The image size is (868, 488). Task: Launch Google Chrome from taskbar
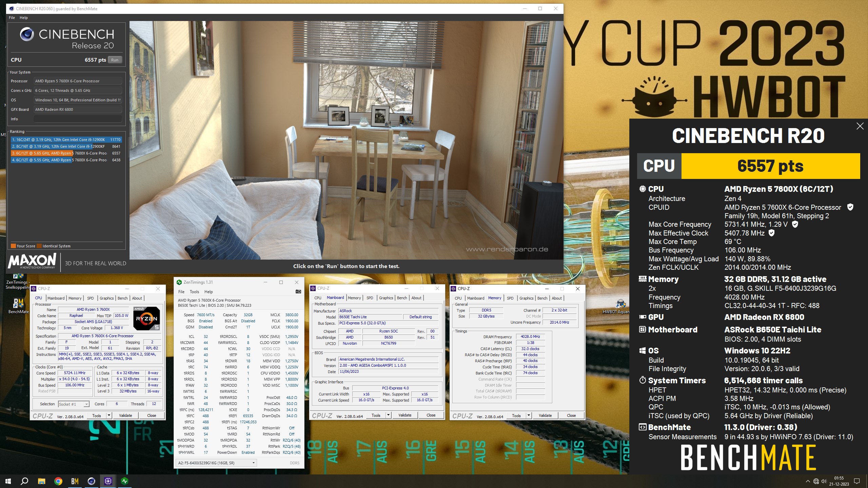[58, 481]
